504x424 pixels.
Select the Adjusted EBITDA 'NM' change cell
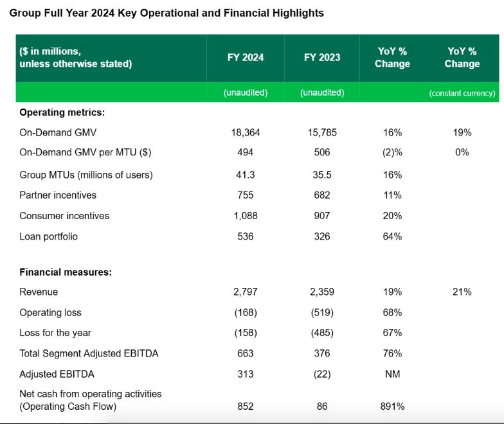[392, 374]
